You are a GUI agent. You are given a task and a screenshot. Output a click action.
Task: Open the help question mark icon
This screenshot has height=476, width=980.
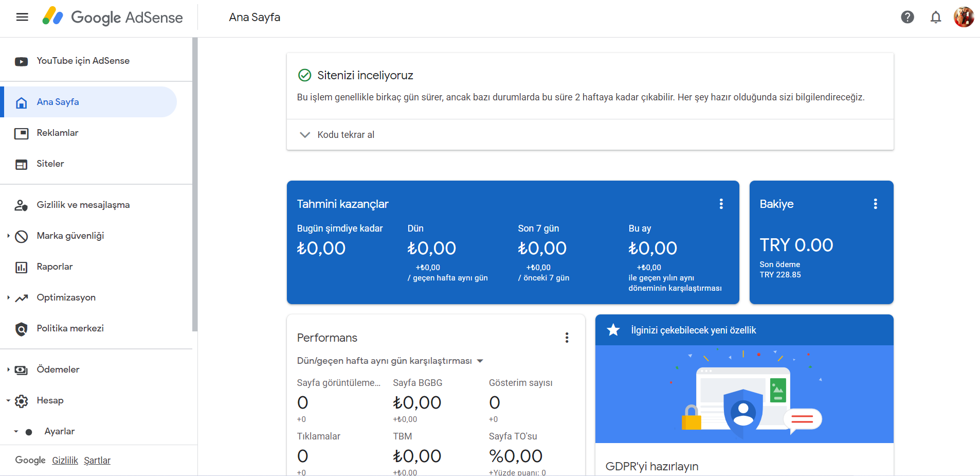[908, 17]
